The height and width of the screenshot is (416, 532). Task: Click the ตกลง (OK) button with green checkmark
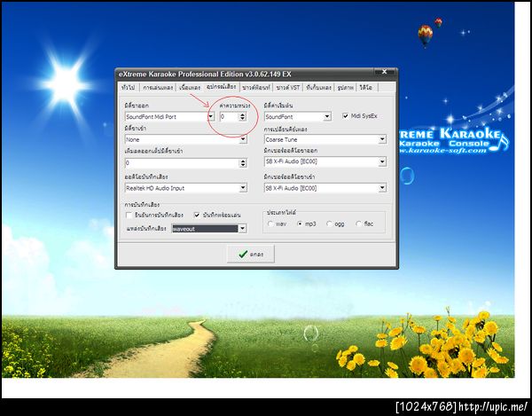pyautogui.click(x=251, y=255)
